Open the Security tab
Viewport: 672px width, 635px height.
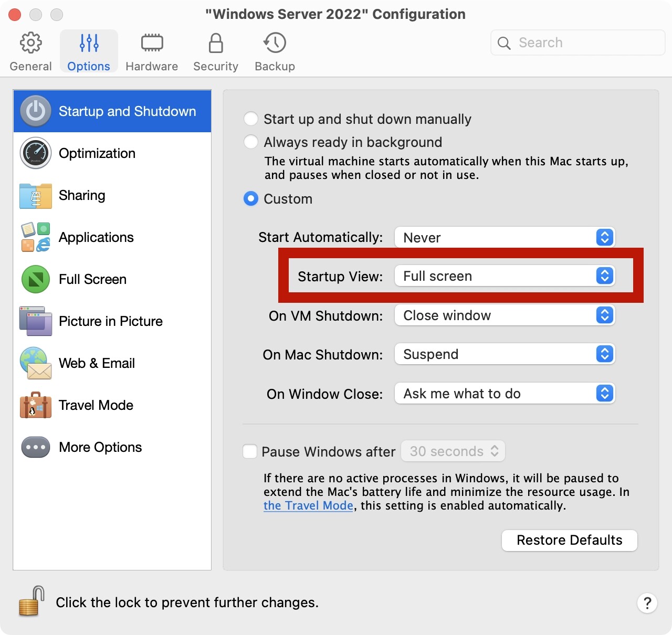coord(216,51)
